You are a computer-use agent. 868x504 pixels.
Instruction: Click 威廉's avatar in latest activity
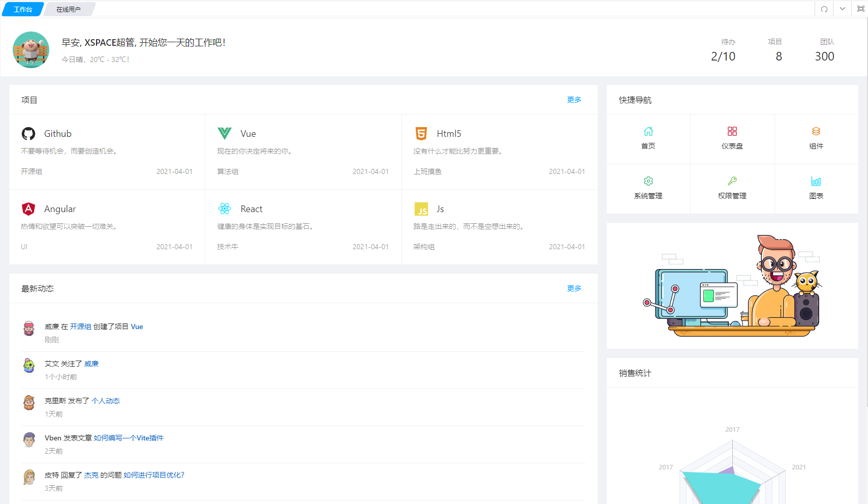[29, 329]
